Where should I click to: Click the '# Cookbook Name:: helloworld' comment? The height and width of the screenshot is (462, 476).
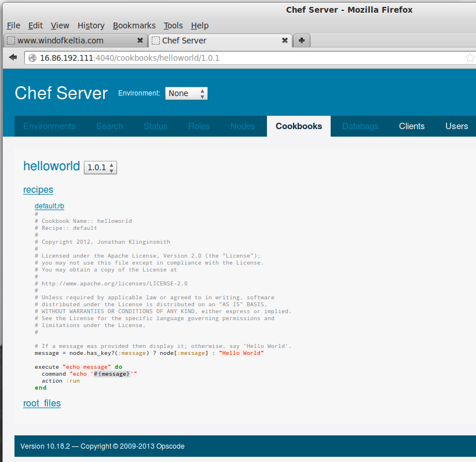[x=83, y=221]
